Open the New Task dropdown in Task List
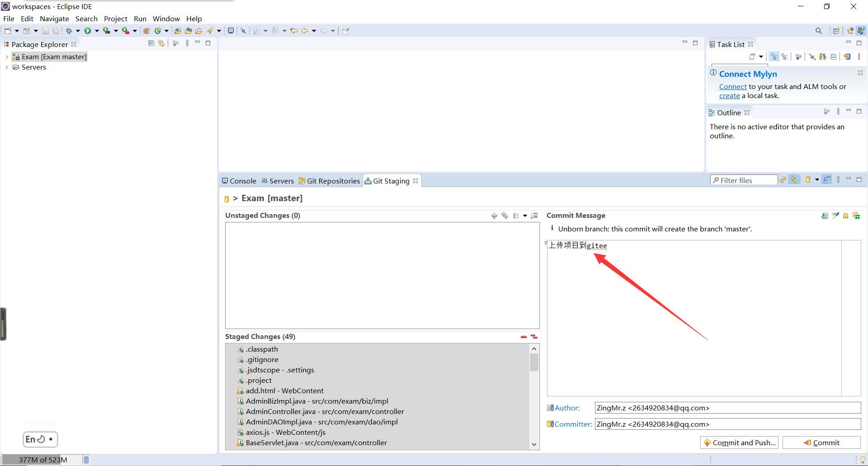Image resolution: width=868 pixels, height=466 pixels. click(761, 56)
